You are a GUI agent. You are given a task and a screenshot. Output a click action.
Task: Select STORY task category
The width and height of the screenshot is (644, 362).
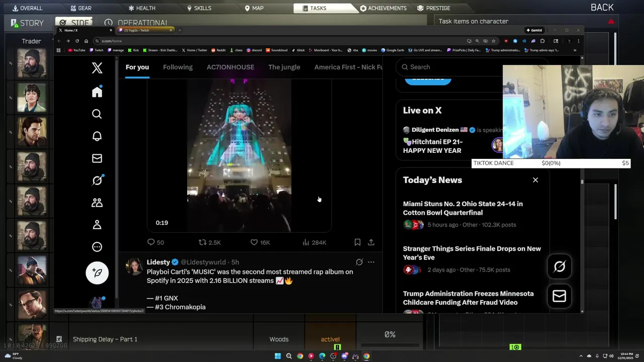[27, 23]
